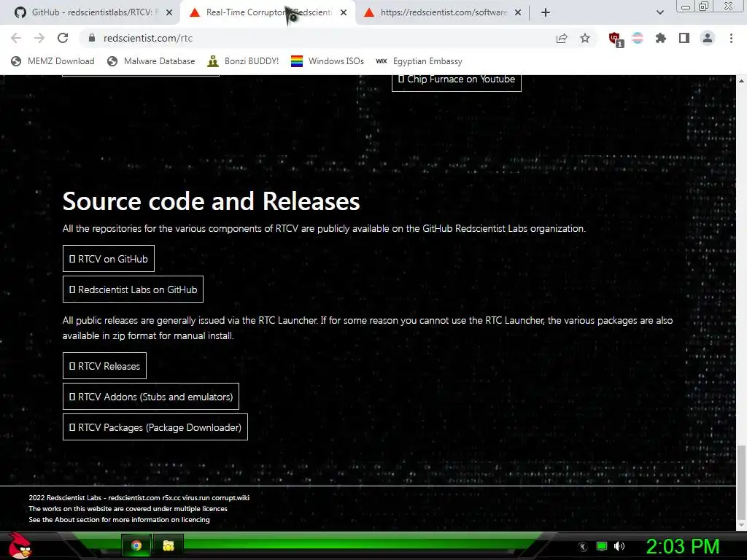
Task: Open Chip Furnace on Youtube link
Action: tap(457, 80)
